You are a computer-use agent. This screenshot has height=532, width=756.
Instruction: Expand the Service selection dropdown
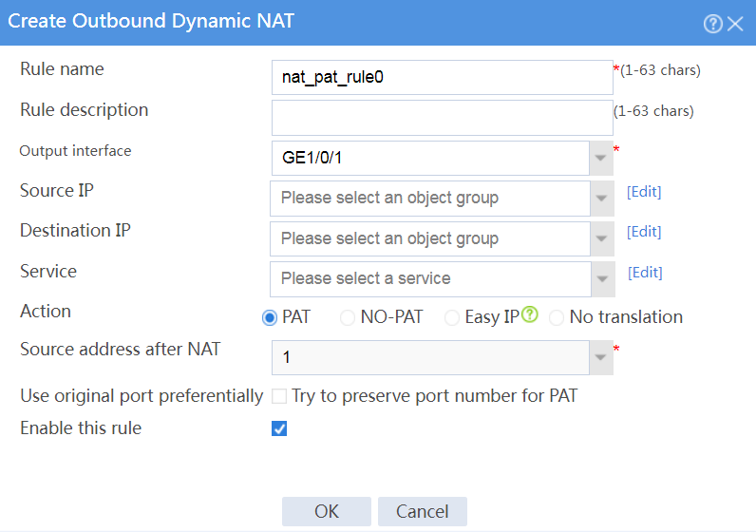603,279
